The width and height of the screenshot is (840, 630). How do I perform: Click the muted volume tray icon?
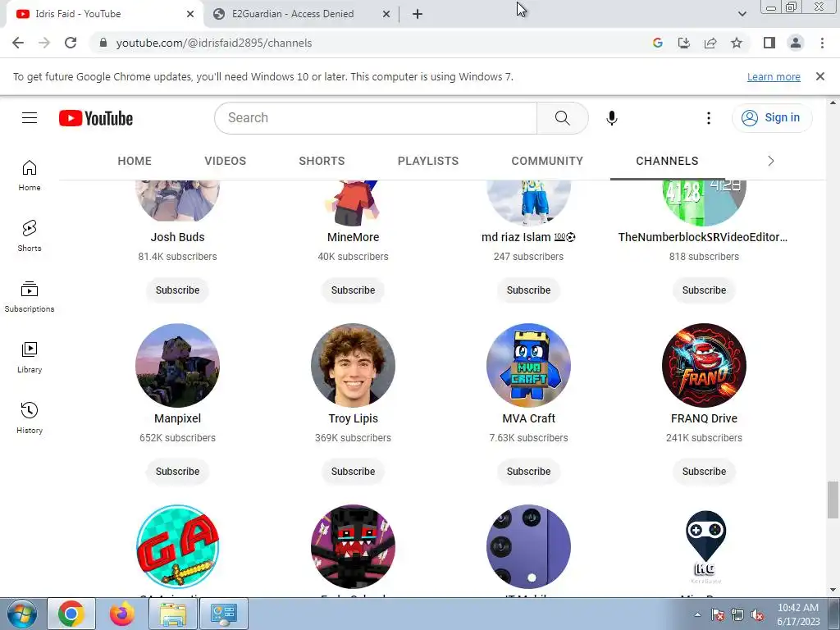pyautogui.click(x=757, y=615)
